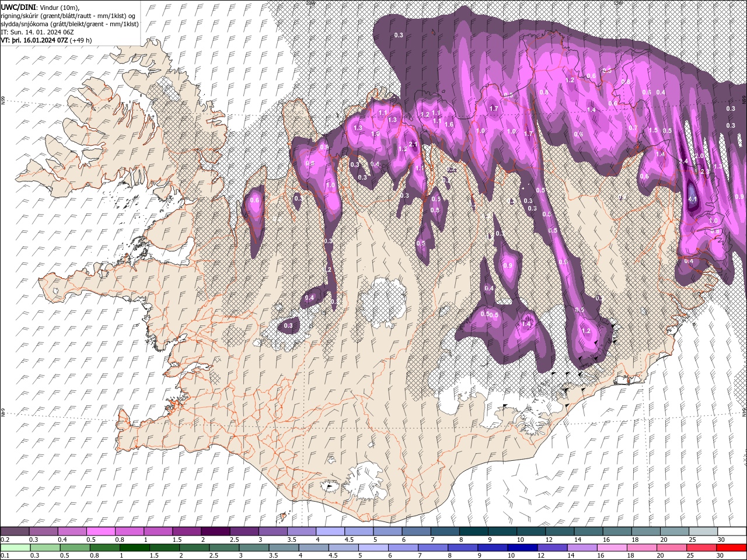Pick the pale green bottom-row swatch labeled 0.1

(x=15, y=548)
